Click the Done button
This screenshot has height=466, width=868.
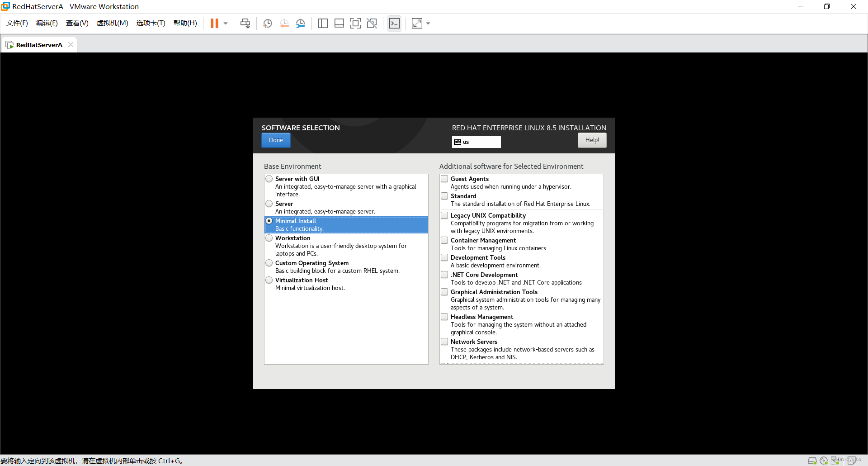coord(276,140)
